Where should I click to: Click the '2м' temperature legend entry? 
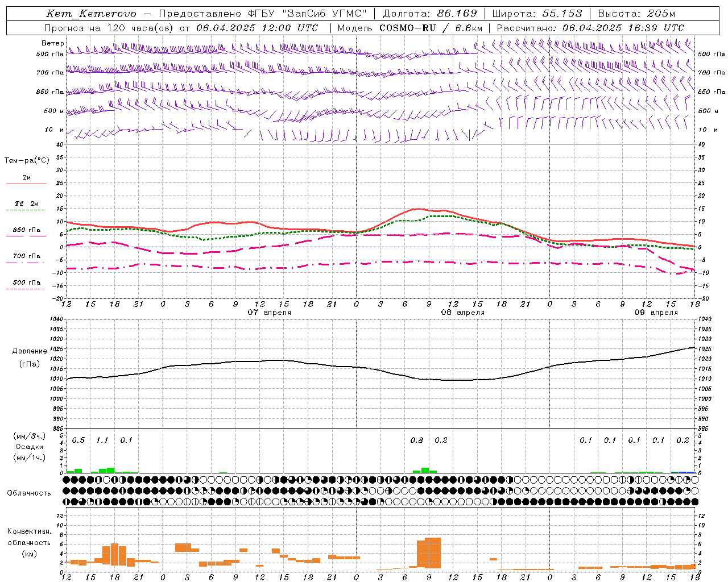pos(27,178)
